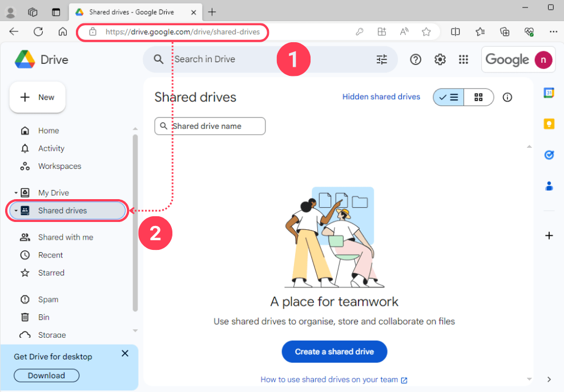Open Google Tasks from the side panel

(x=549, y=155)
